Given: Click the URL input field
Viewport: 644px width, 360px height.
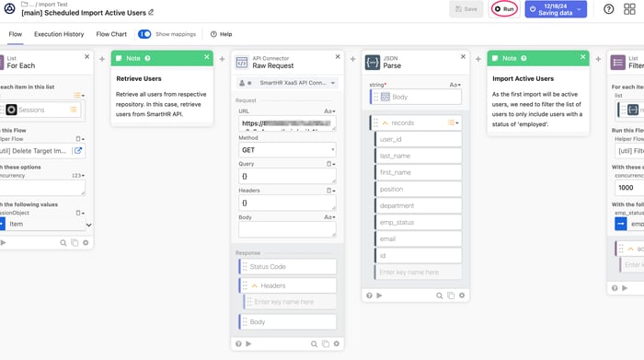Looking at the screenshot, I should tap(287, 123).
